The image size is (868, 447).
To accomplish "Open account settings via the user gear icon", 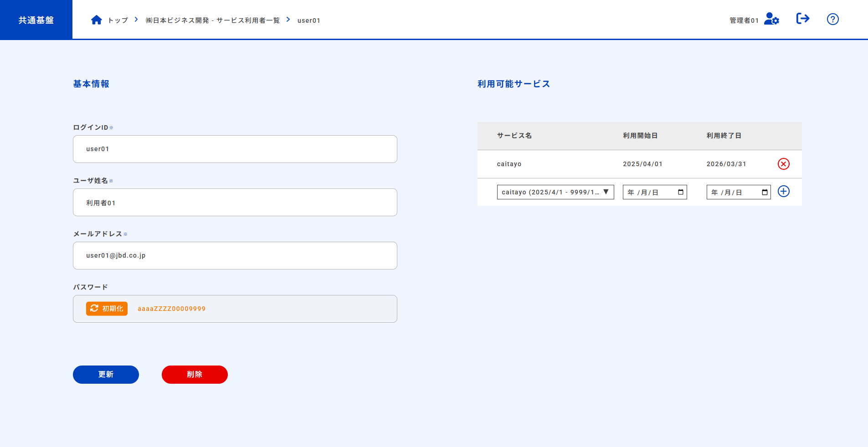I will point(771,20).
